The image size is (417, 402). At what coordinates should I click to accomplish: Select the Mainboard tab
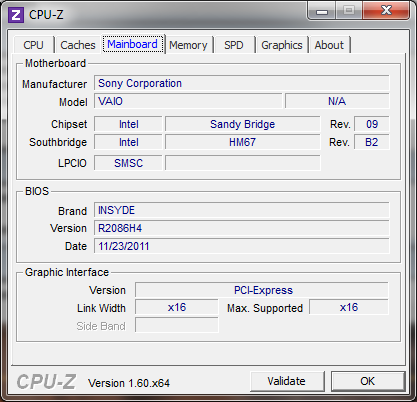[133, 44]
